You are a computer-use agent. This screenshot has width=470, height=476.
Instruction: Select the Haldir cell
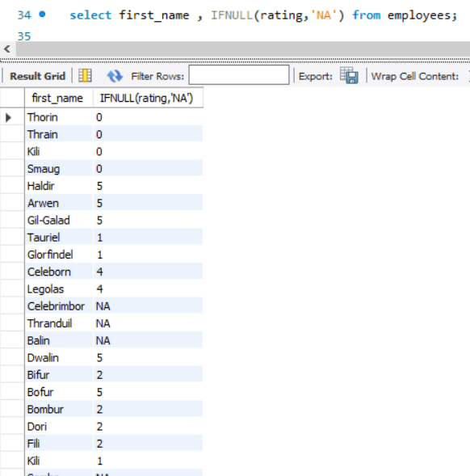click(x=59, y=186)
